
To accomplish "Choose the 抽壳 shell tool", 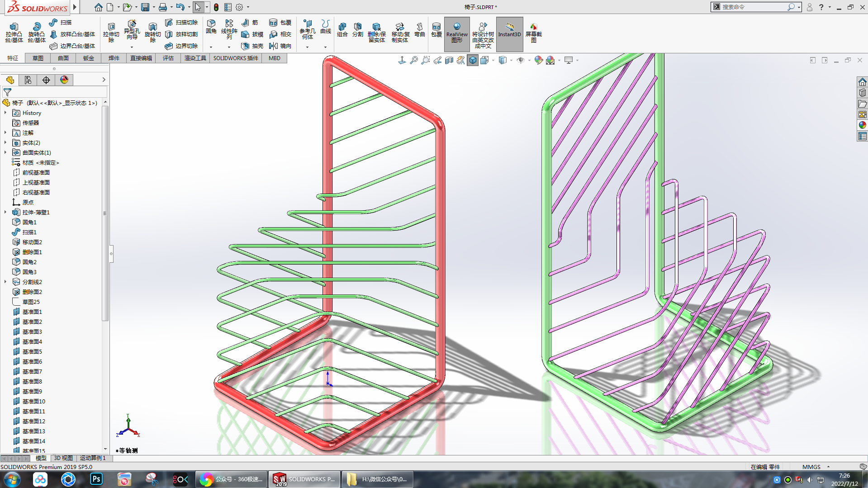I will point(252,46).
